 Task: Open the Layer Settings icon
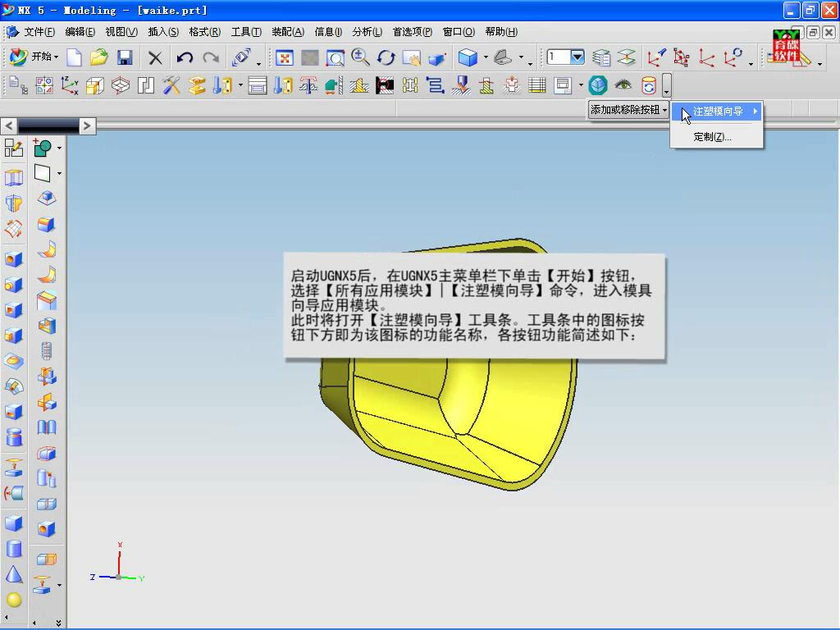tap(601, 57)
